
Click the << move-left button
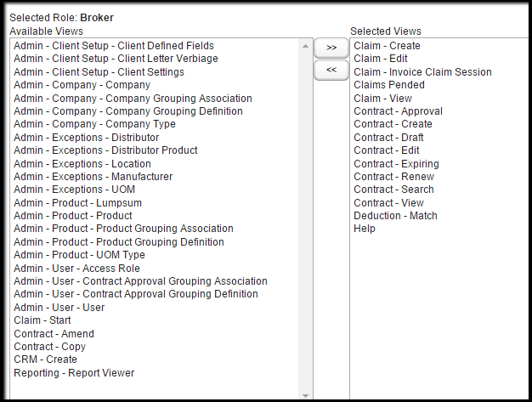click(331, 70)
